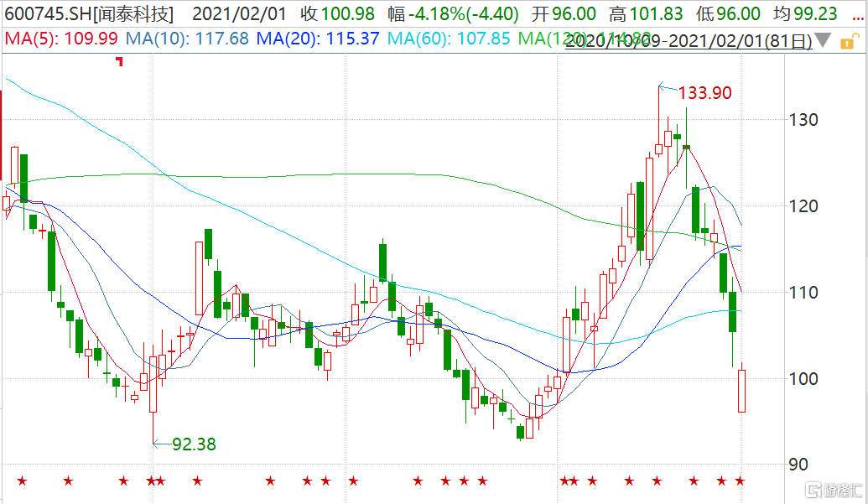Click the MA(5): 109.99 indicator label

[x=61, y=39]
